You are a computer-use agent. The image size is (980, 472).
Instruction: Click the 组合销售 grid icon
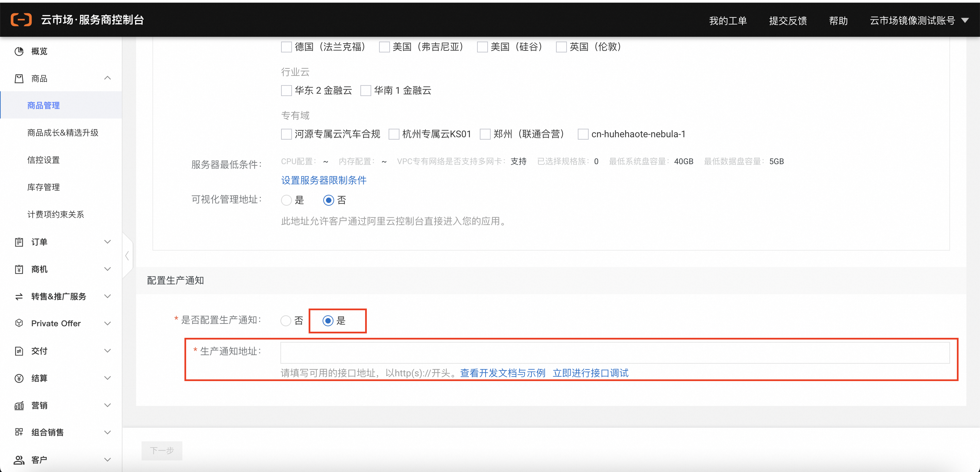coord(19,432)
